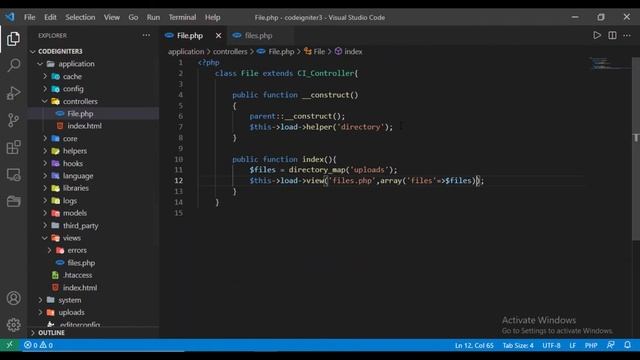Image resolution: width=640 pixels, height=360 pixels.
Task: Open the Edit menu
Action: point(50,17)
